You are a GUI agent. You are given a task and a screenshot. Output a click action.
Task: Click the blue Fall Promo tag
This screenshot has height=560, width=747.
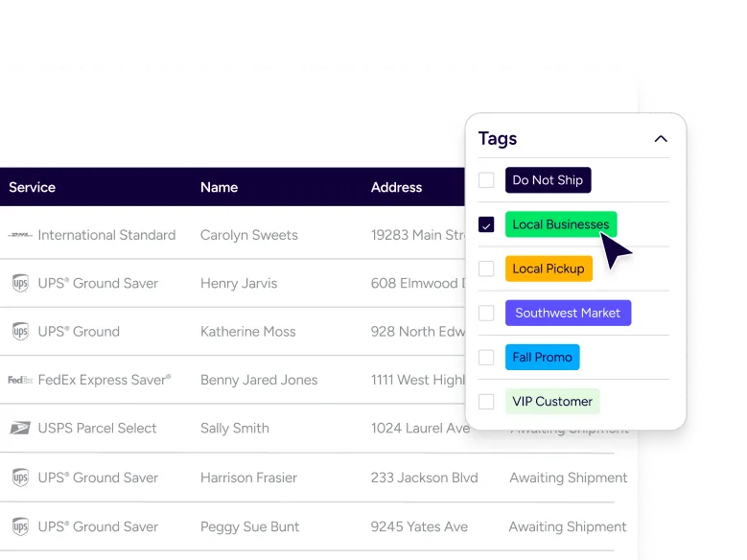(542, 357)
